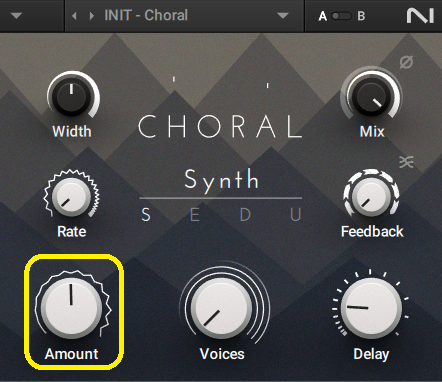Select the D chorus mode letter
442x382 pixels.
pyautogui.click(x=245, y=215)
